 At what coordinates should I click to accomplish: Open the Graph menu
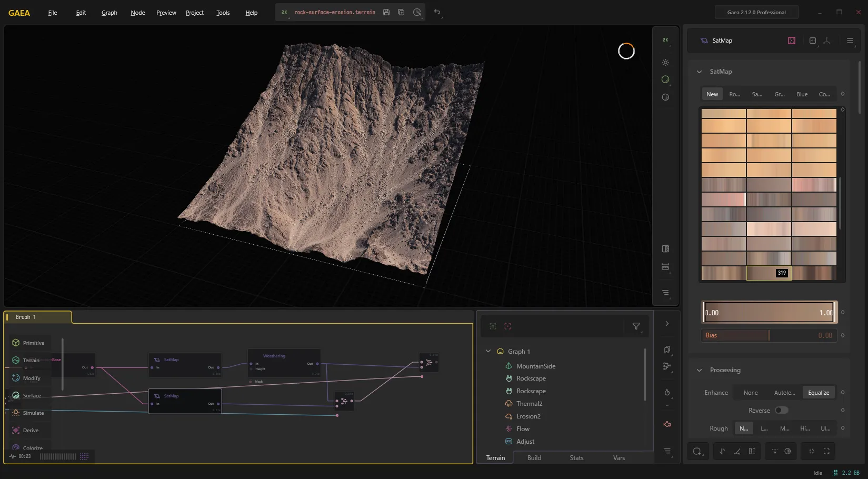[109, 13]
